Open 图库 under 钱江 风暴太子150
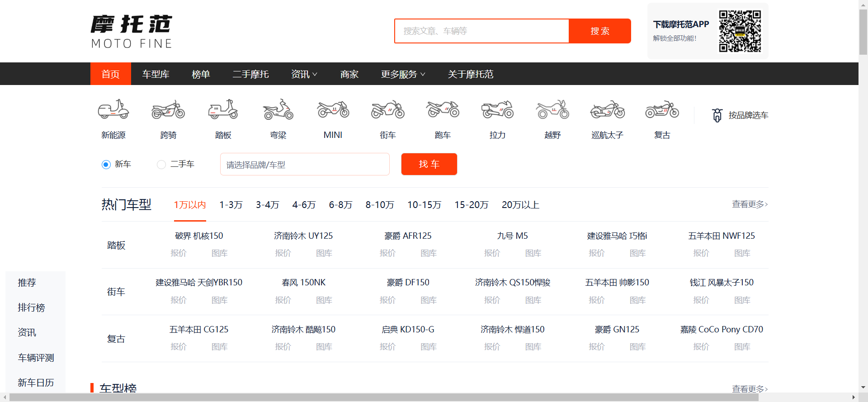The height and width of the screenshot is (402, 868). coord(742,300)
